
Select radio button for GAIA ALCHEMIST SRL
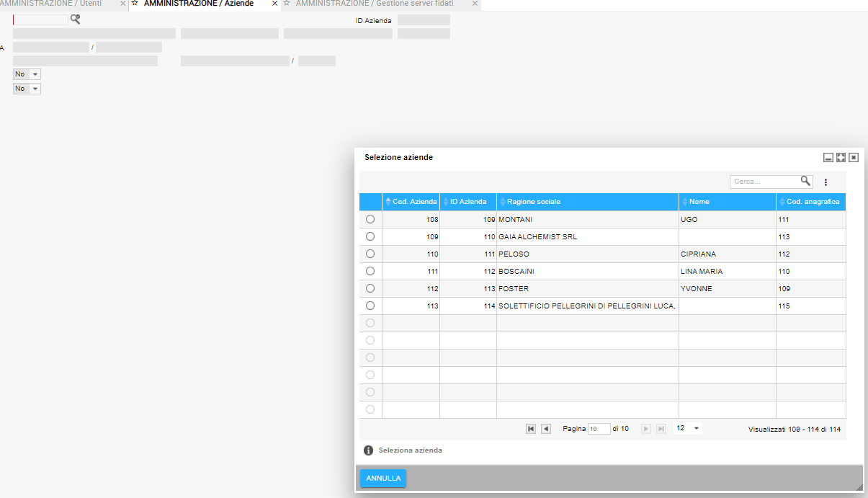coord(370,236)
